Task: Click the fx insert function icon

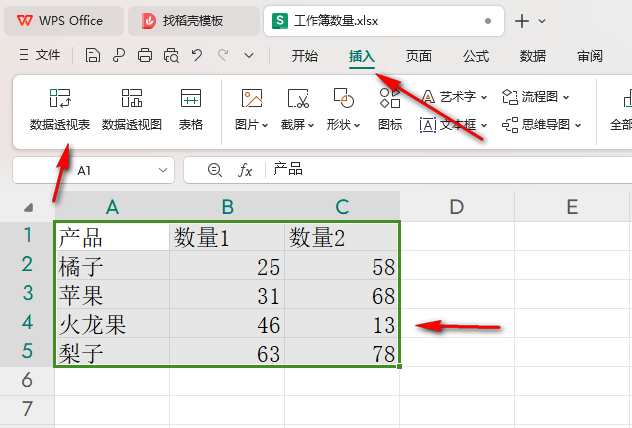Action: tap(245, 170)
